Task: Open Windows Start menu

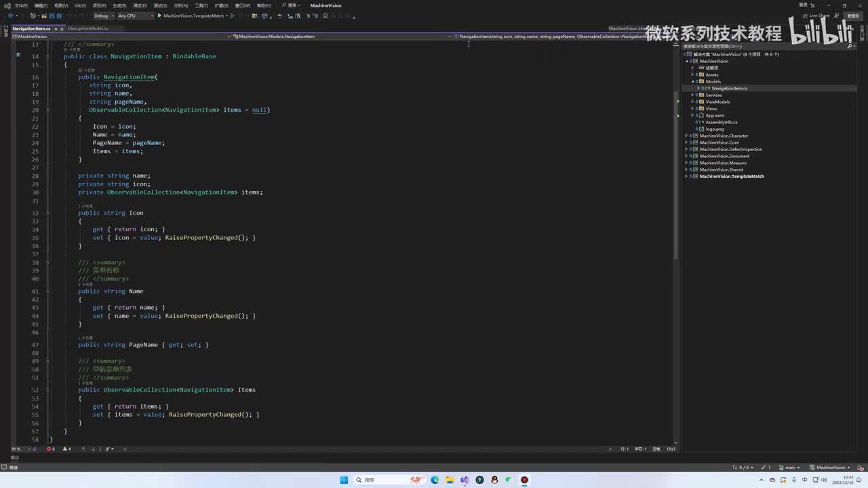Action: (x=344, y=480)
